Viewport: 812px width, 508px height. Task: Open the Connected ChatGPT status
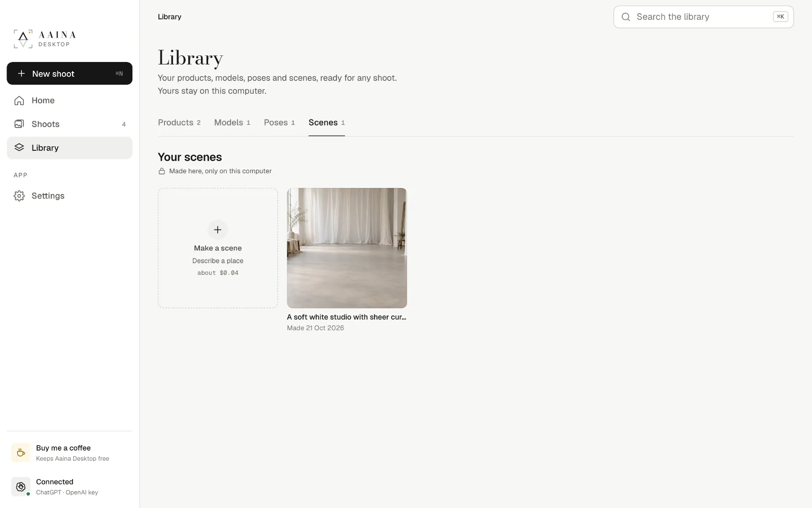[70, 487]
